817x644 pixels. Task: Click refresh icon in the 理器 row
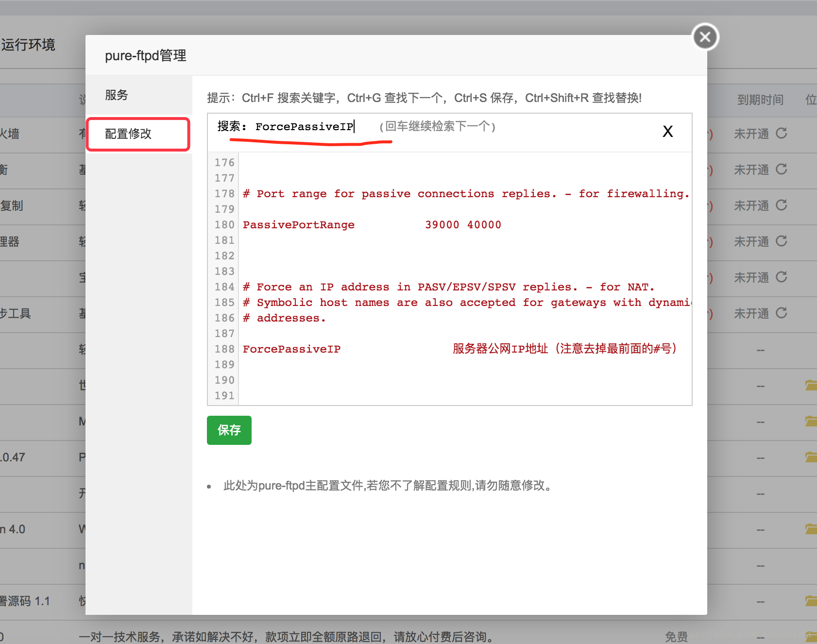[781, 241]
